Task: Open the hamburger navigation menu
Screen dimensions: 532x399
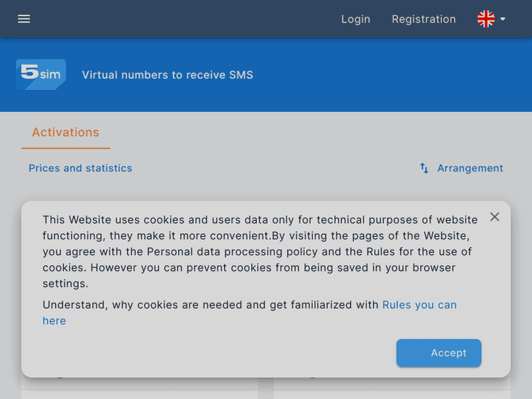Action: pos(24,19)
